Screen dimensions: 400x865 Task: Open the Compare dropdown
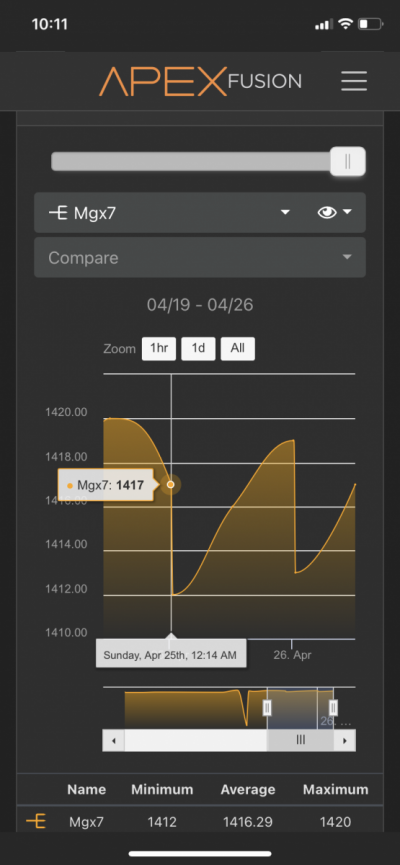[200, 258]
